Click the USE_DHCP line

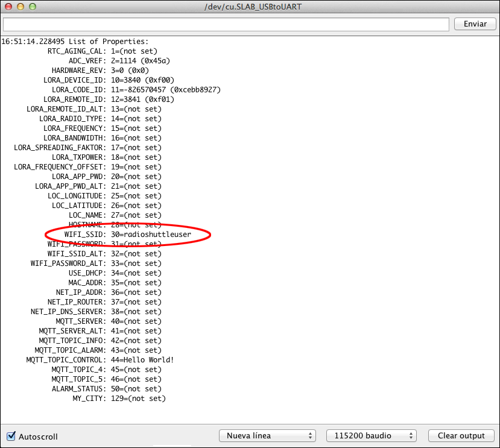[x=115, y=273]
